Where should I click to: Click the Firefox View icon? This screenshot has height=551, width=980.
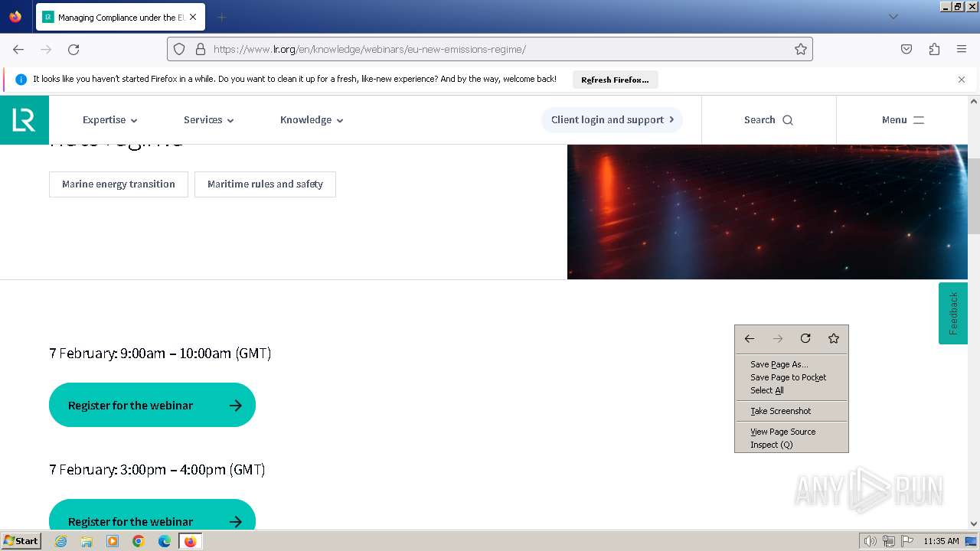click(15, 17)
